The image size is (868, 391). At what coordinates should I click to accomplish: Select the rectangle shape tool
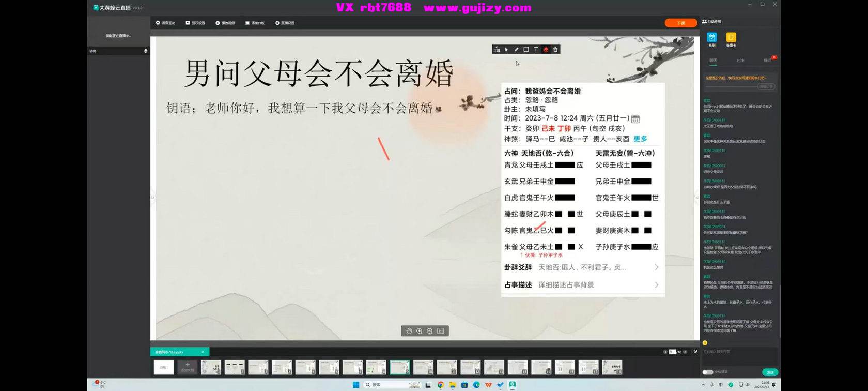click(x=526, y=50)
